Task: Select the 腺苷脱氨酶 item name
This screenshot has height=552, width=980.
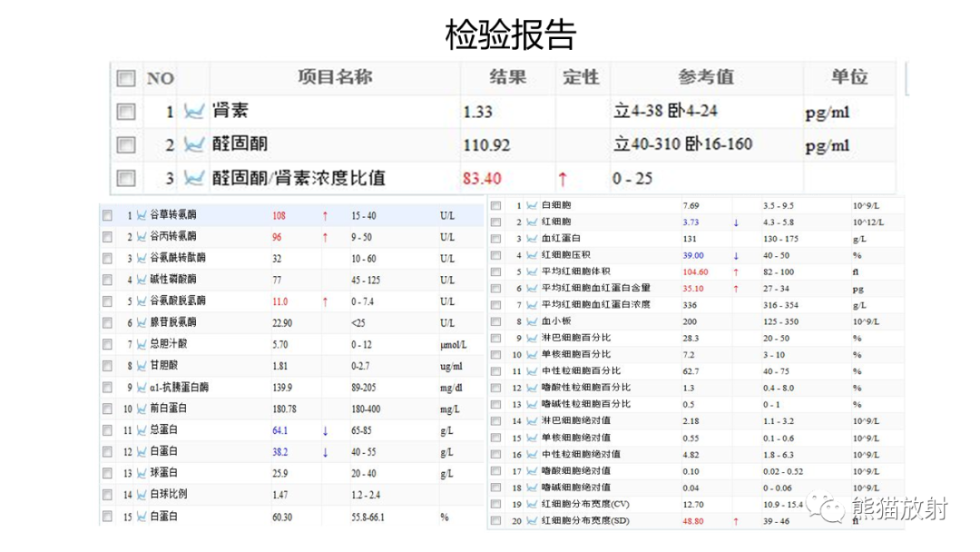Action: [173, 322]
